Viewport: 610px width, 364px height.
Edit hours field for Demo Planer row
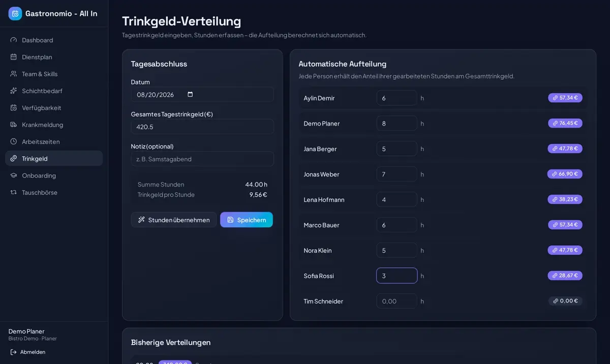point(397,123)
